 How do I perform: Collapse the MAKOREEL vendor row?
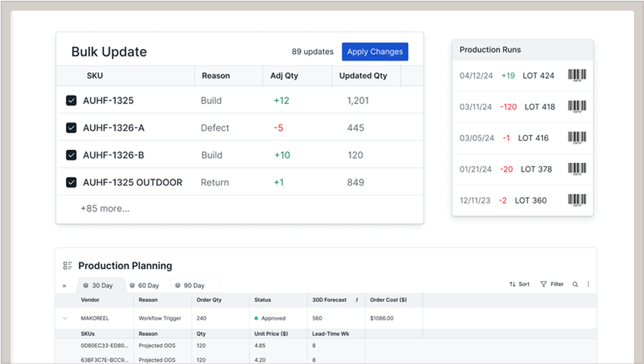click(x=65, y=318)
